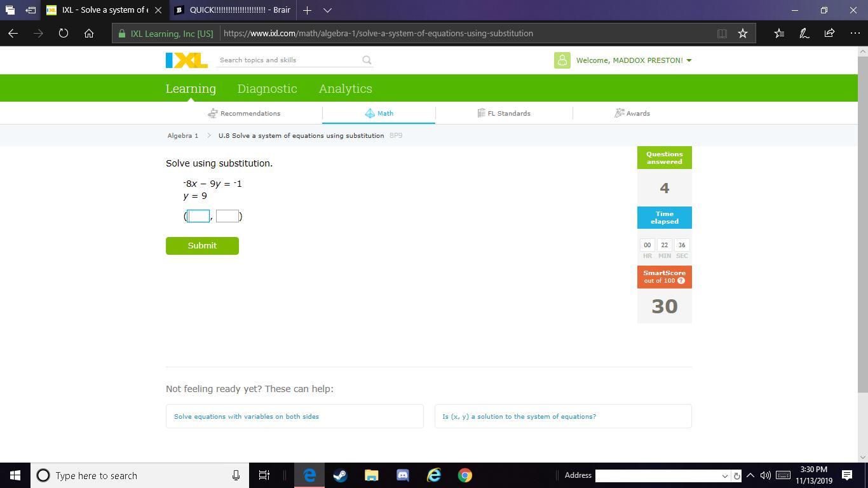Share this page icon
Viewport: 868px width, 488px height.
(x=829, y=33)
